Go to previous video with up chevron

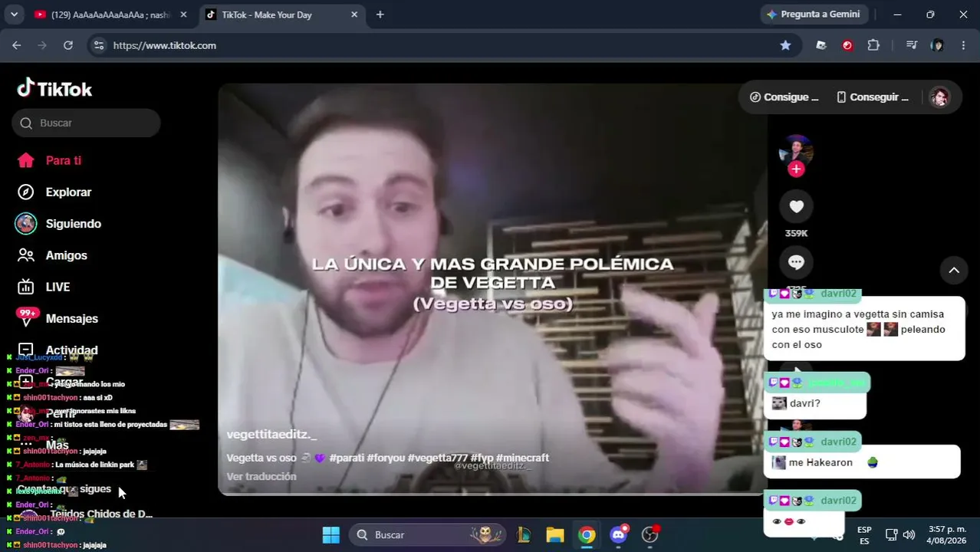954,270
